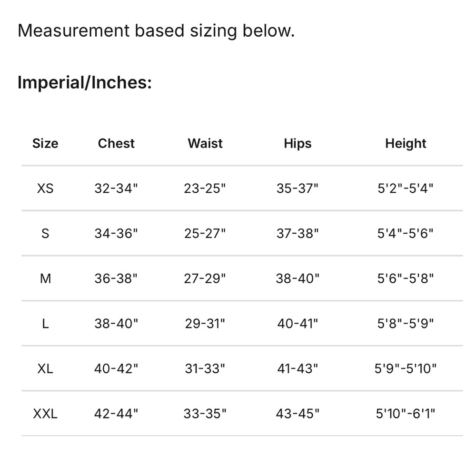476x476 pixels.
Task: Click the XS size row label
Action: (x=45, y=188)
